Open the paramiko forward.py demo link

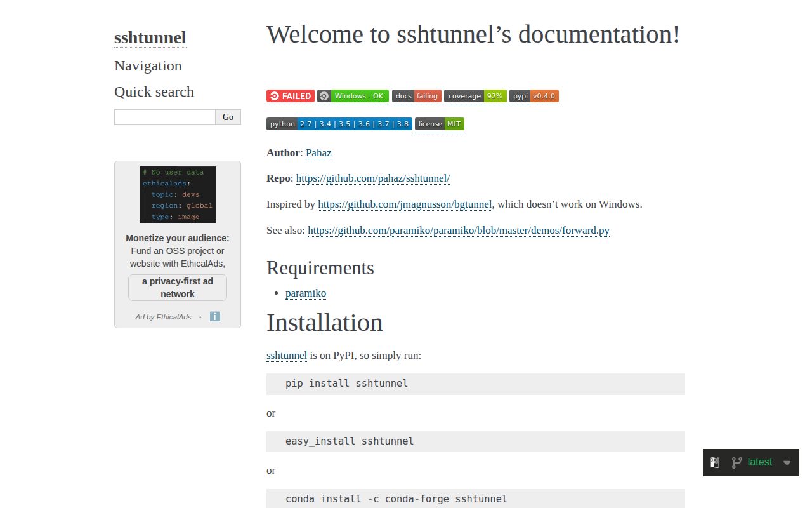click(459, 230)
